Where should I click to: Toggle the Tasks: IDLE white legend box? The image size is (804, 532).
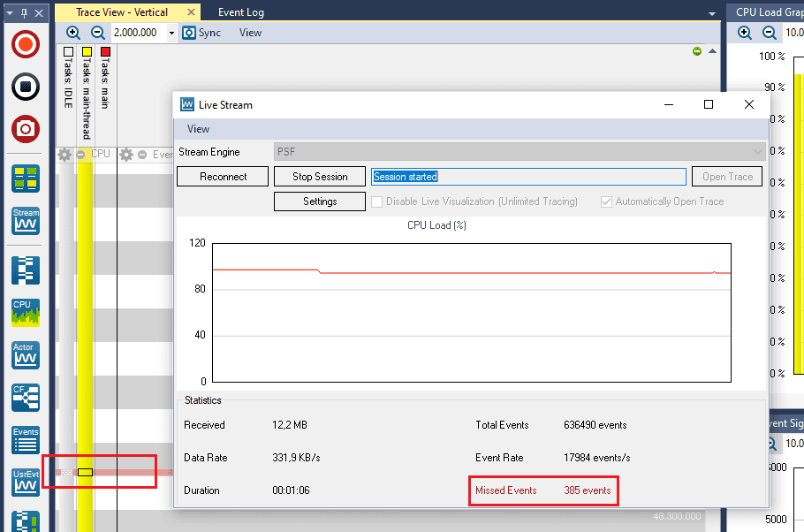(68, 52)
